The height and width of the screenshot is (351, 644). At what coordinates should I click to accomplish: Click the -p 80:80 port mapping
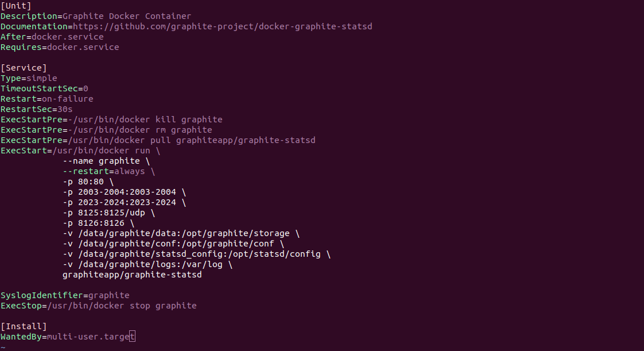(83, 182)
